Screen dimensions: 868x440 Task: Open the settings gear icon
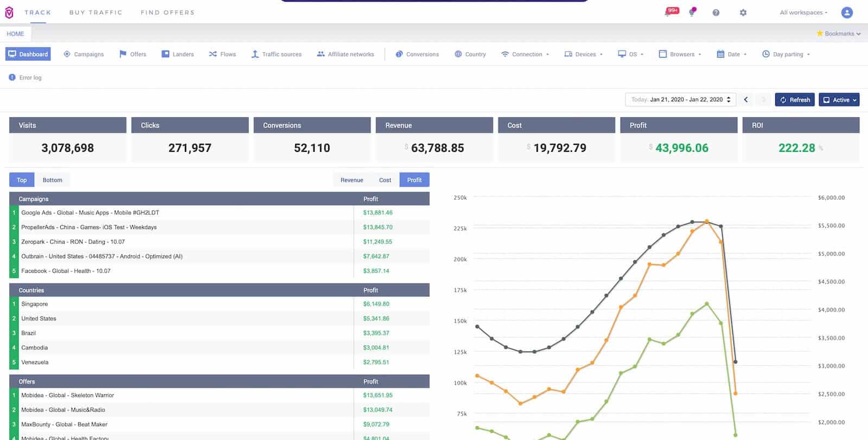click(x=743, y=12)
